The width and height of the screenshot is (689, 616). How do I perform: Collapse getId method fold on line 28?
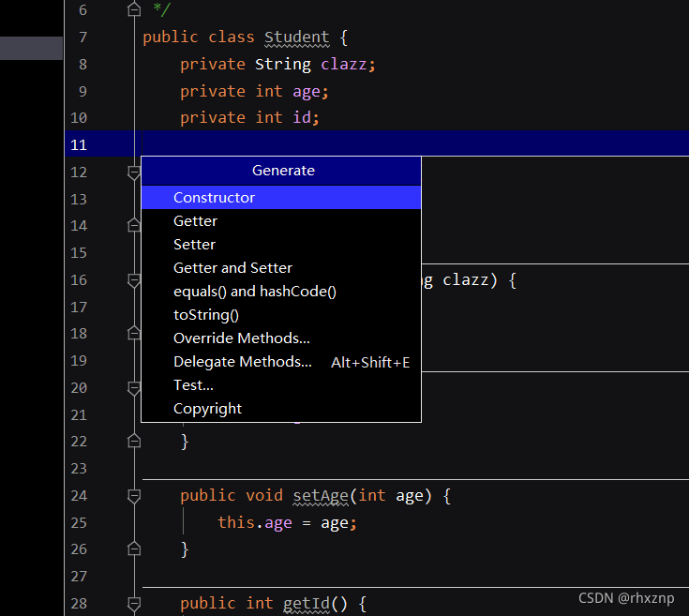[x=134, y=604]
